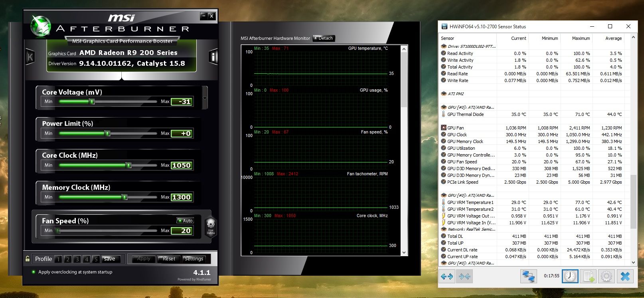Select Current UP rate sensor row
Image resolution: width=644 pixels, height=298 pixels.
point(533,257)
